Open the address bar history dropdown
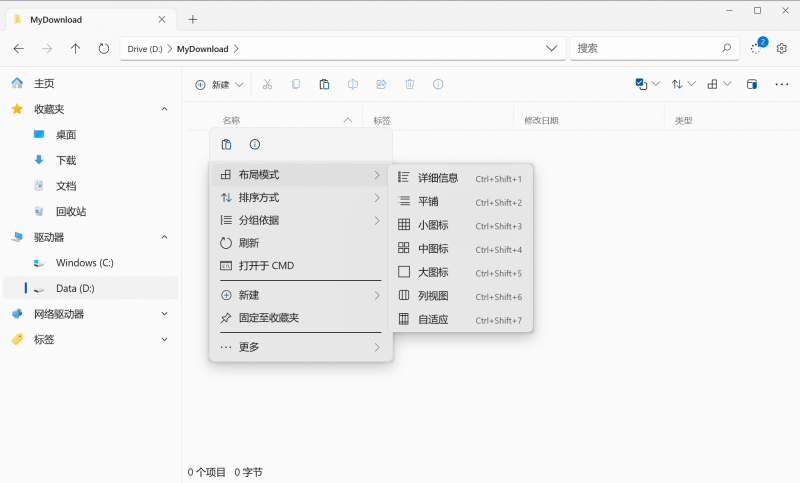Viewport: 800px width, 483px height. (552, 48)
